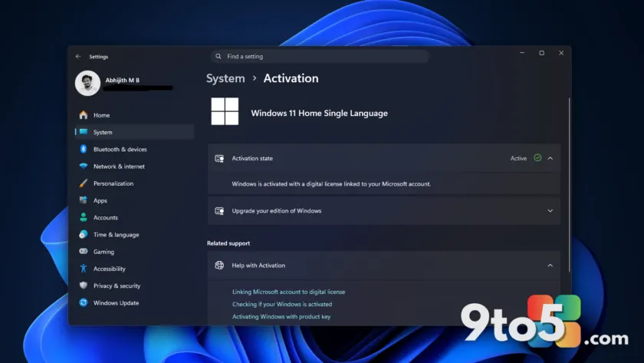Click the Related support heading

[x=228, y=243]
